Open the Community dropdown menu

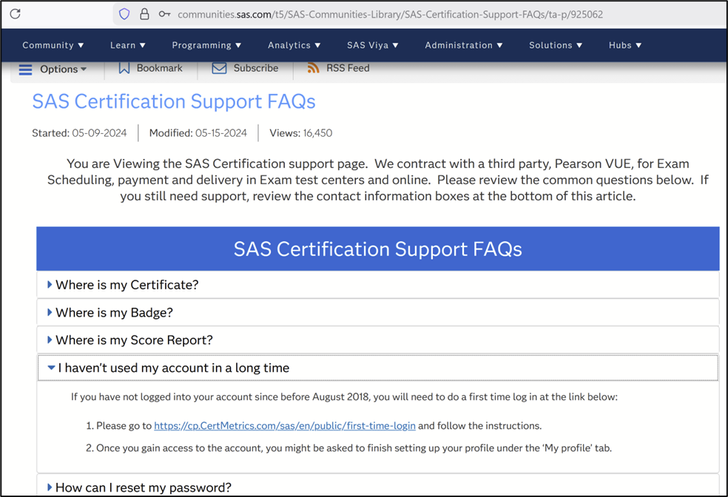(53, 45)
